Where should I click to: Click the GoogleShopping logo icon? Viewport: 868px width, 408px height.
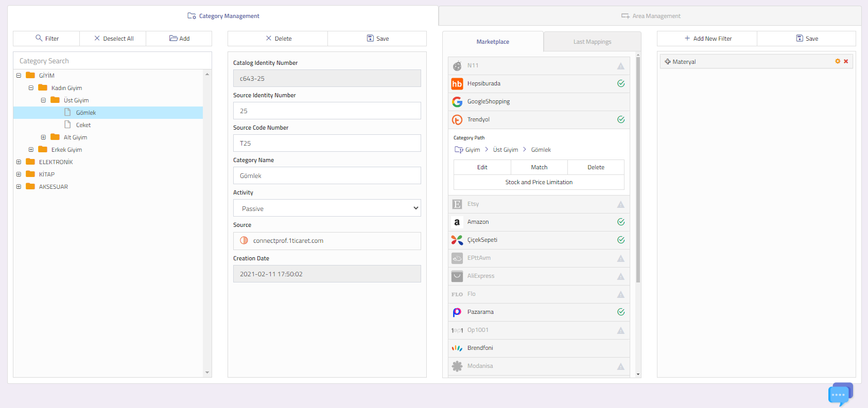tap(457, 102)
